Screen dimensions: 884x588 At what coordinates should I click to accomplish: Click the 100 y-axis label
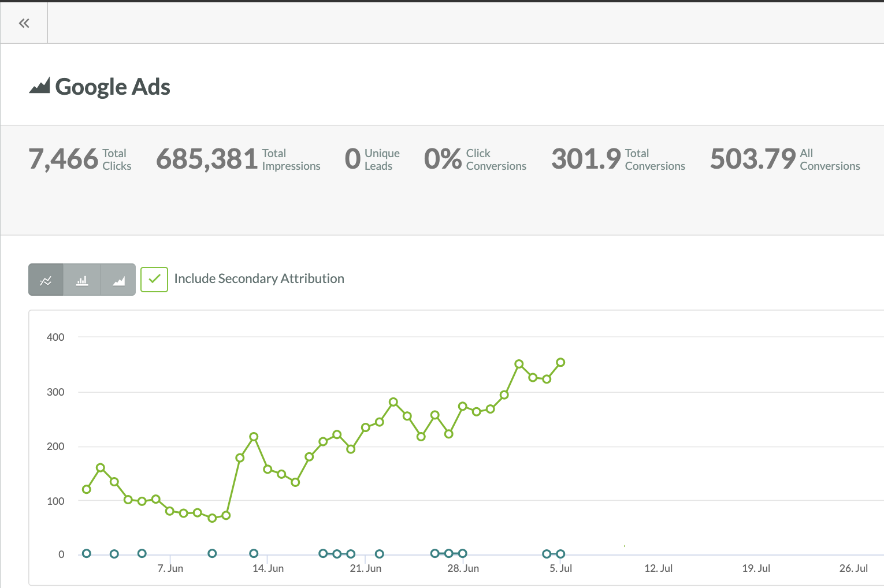coord(55,501)
